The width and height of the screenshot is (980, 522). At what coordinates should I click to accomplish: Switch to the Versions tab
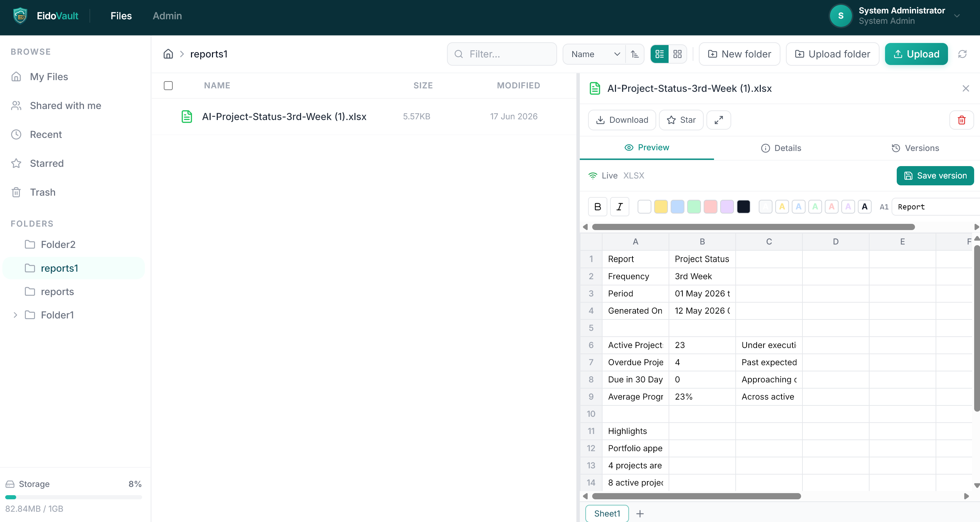pos(915,148)
